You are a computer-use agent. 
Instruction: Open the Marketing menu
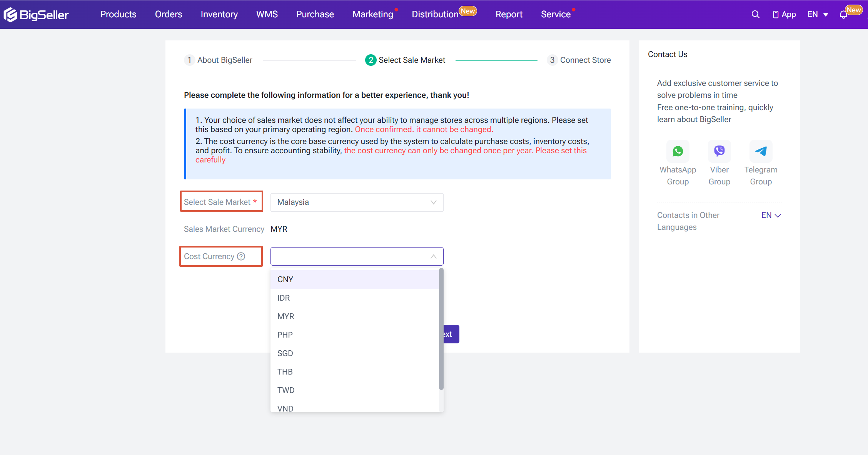tap(373, 14)
